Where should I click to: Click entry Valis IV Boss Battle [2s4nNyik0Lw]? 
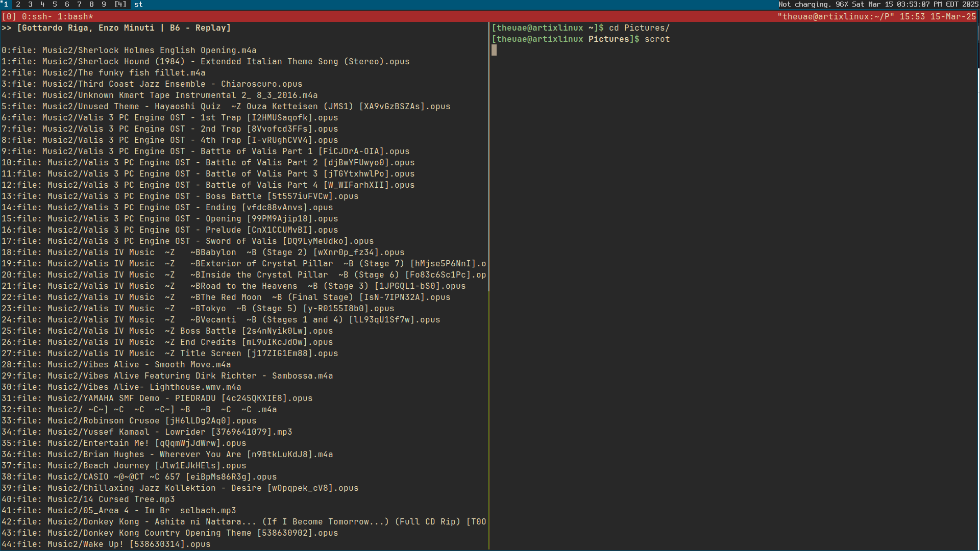(167, 331)
